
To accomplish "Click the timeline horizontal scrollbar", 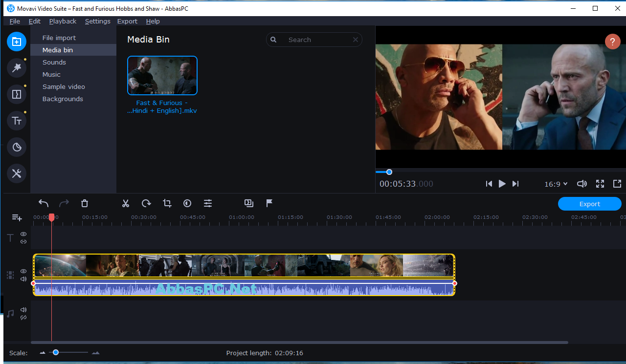I will [x=299, y=343].
